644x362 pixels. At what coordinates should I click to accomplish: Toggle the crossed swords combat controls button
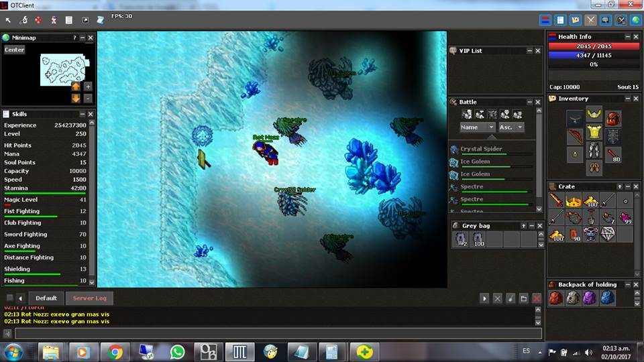590,20
